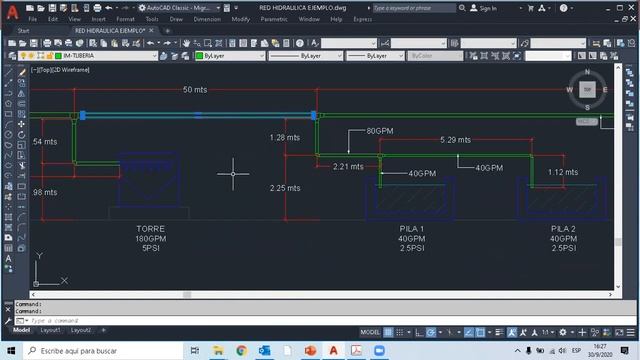Toggle Ortho mode in the status bar
Screen dimensions: 640x360
coord(419,333)
